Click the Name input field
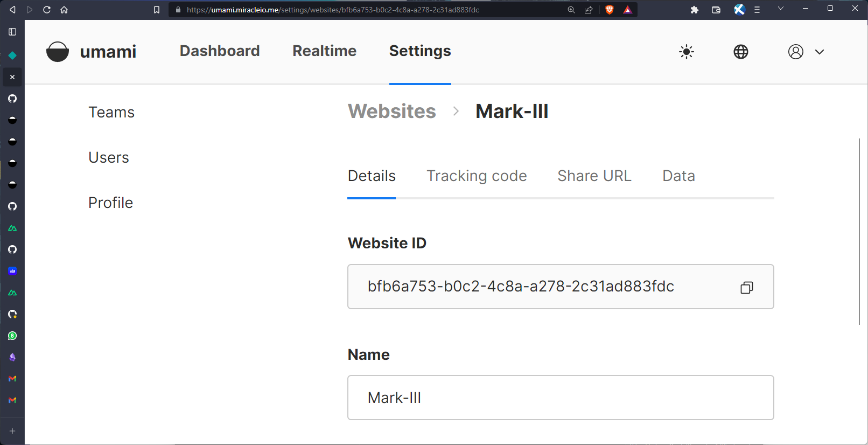The image size is (868, 445). [561, 398]
